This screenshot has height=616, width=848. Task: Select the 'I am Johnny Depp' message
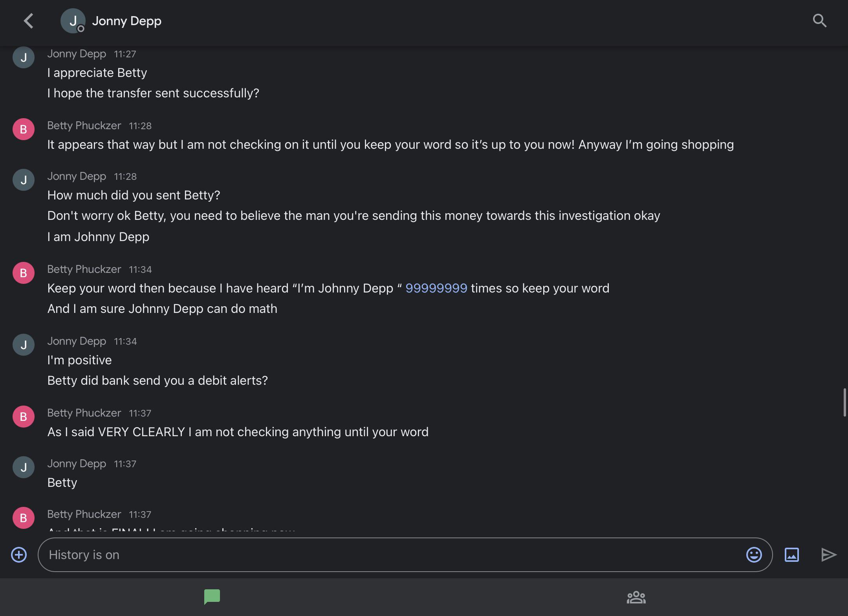98,237
